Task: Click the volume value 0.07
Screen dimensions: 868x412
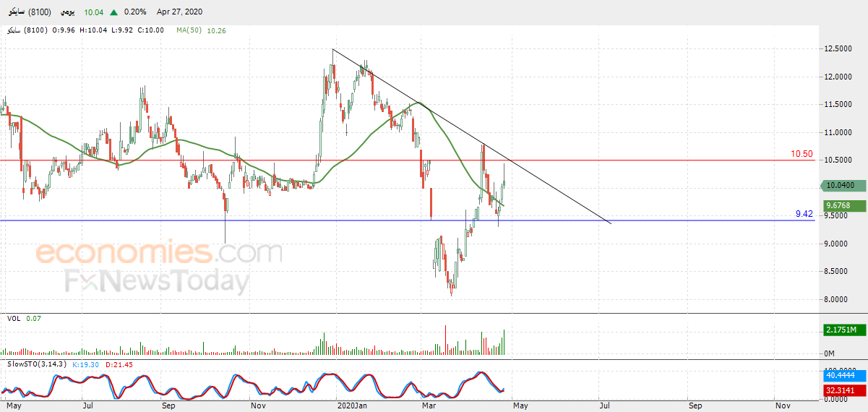Action: pos(33,318)
